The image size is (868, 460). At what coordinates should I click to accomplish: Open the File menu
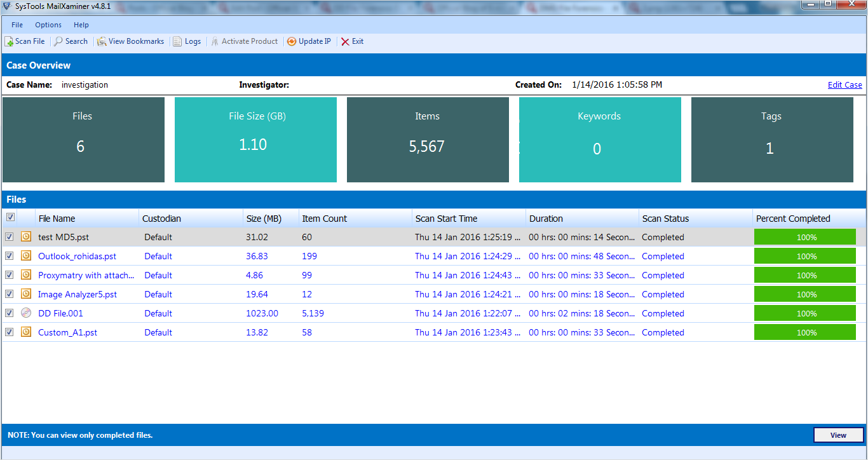(17, 25)
